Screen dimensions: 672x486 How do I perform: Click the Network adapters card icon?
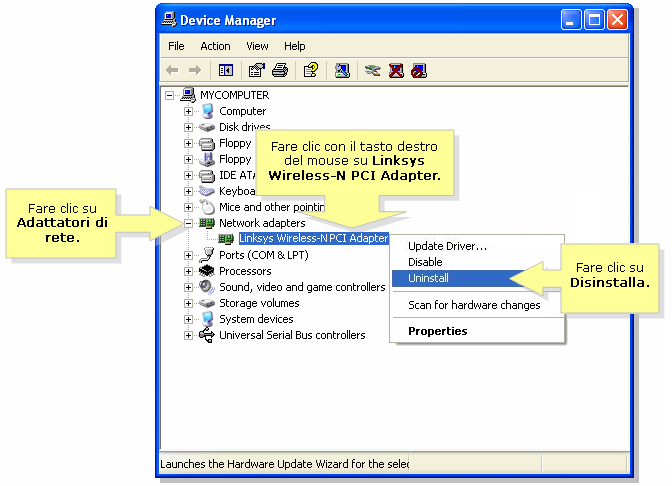click(207, 223)
